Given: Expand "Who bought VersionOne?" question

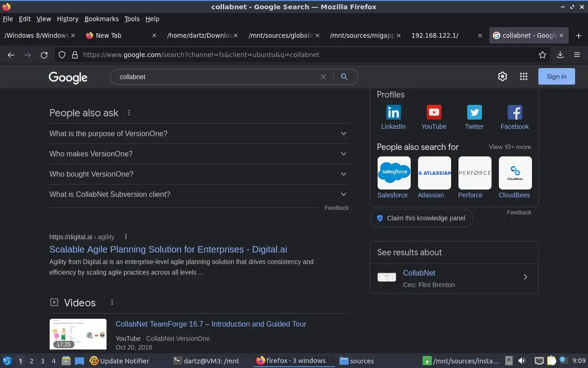Looking at the screenshot, I should [x=199, y=174].
